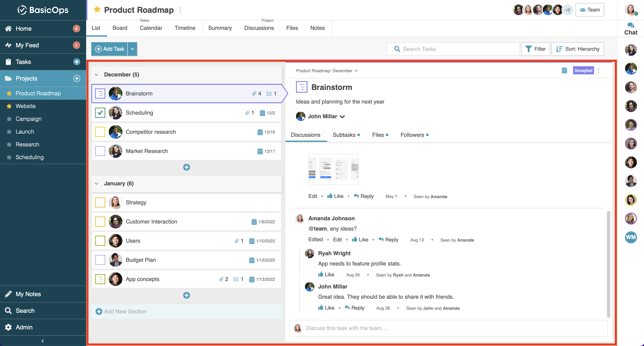This screenshot has height=346, width=644.
Task: Uncheck the completed Scheduling task checkbox
Action: pyautogui.click(x=100, y=113)
